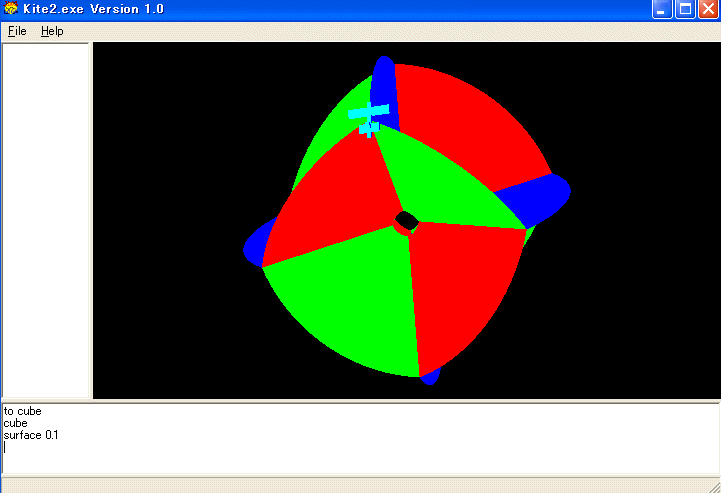
Task: Maximize the Kite2.exe window
Action: tap(685, 9)
